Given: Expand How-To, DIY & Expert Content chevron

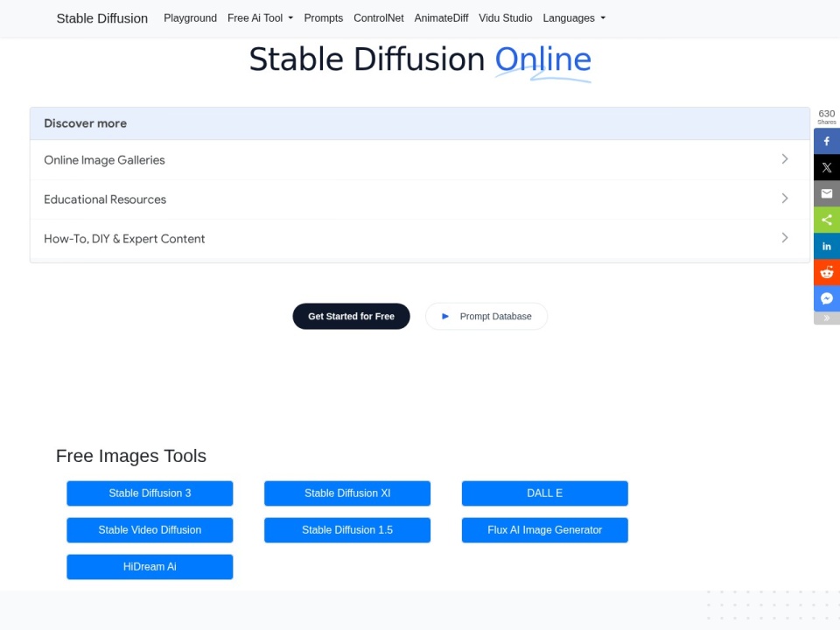Looking at the screenshot, I should [x=785, y=237].
